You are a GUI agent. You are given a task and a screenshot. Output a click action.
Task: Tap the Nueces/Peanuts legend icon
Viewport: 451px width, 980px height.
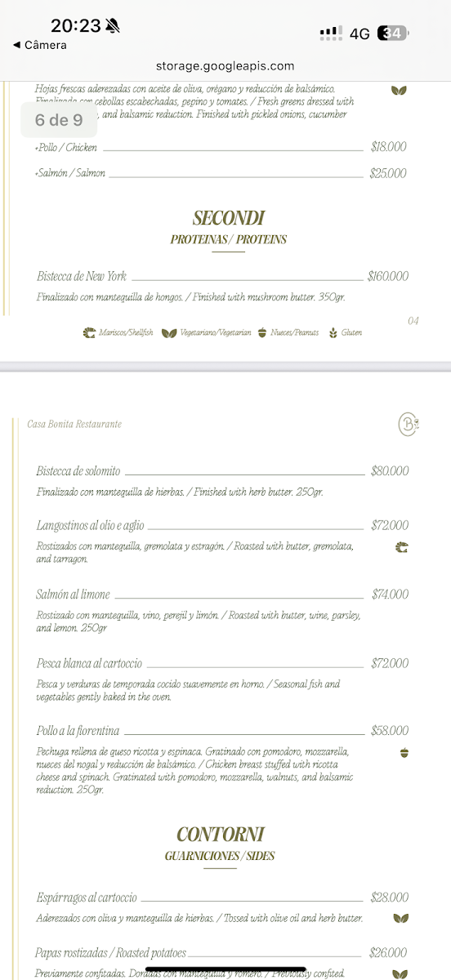tap(262, 333)
